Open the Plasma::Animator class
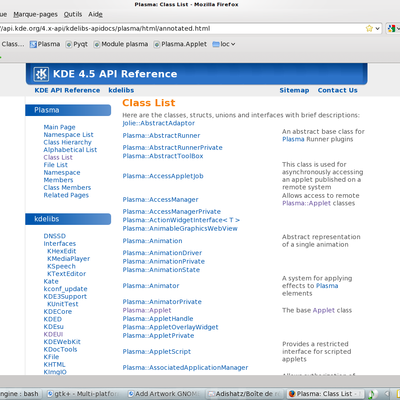This screenshot has width=400, height=400. tap(151, 286)
